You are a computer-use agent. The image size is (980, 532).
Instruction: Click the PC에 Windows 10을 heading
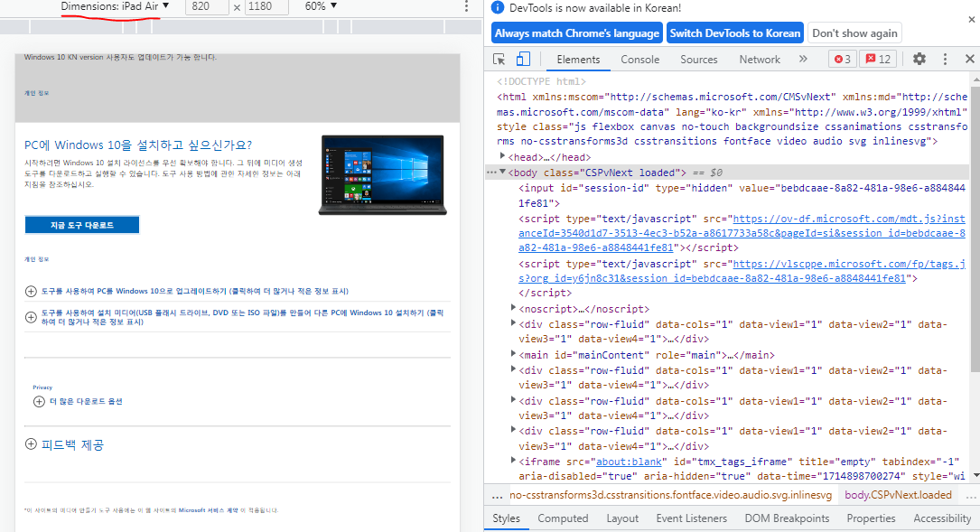(138, 145)
